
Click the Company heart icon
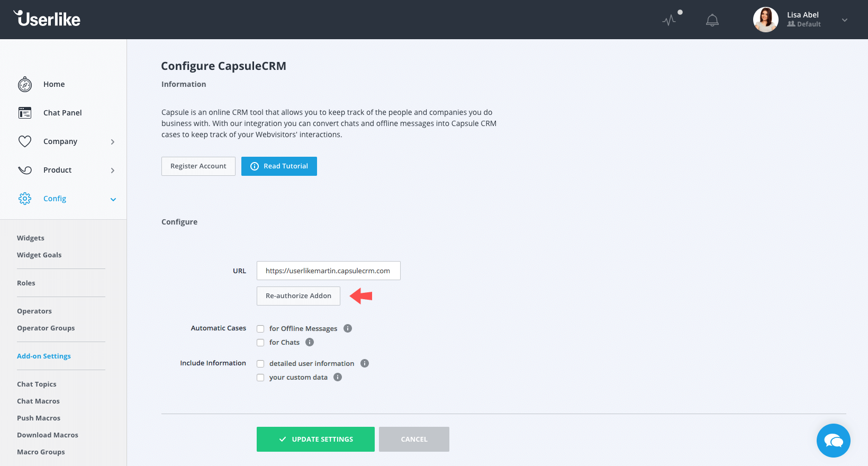click(x=25, y=141)
